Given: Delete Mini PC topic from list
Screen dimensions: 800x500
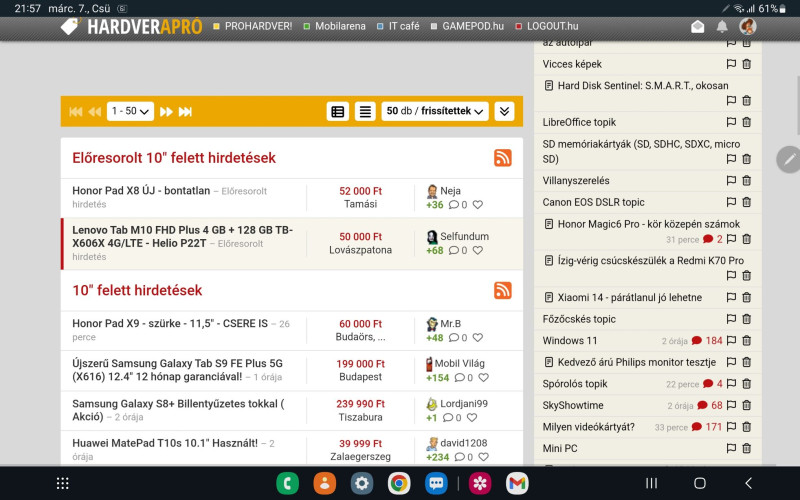Looking at the screenshot, I should click(746, 448).
